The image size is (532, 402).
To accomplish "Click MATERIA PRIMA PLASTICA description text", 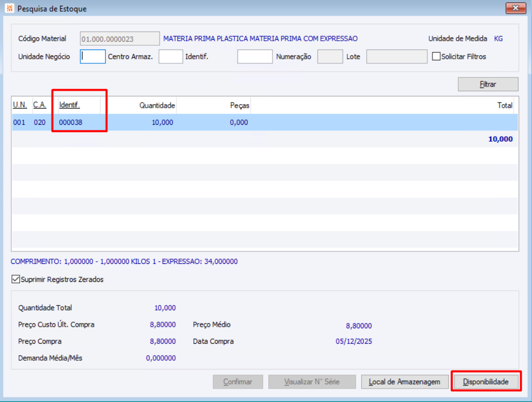I will [260, 39].
